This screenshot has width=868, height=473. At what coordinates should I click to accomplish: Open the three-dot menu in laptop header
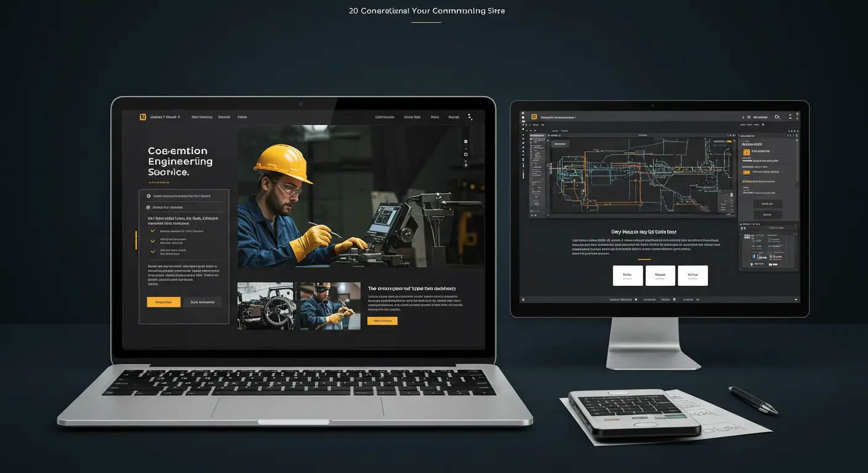470,116
